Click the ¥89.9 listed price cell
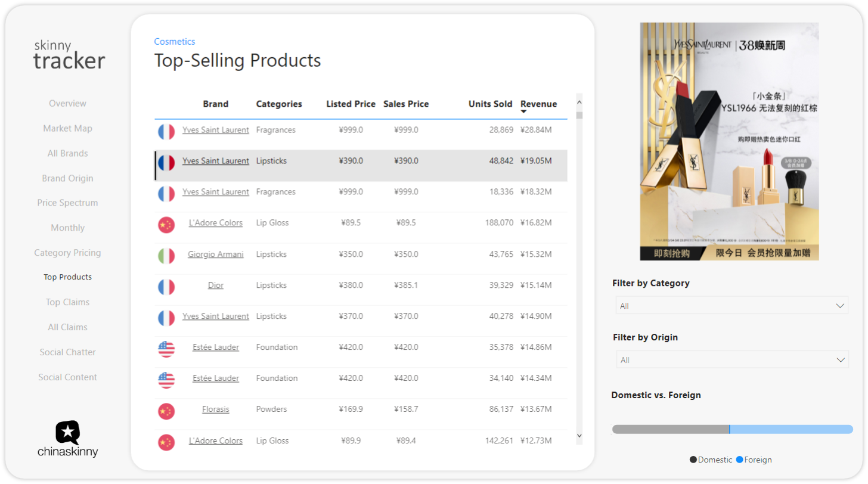This screenshot has height=484, width=868. (x=351, y=441)
